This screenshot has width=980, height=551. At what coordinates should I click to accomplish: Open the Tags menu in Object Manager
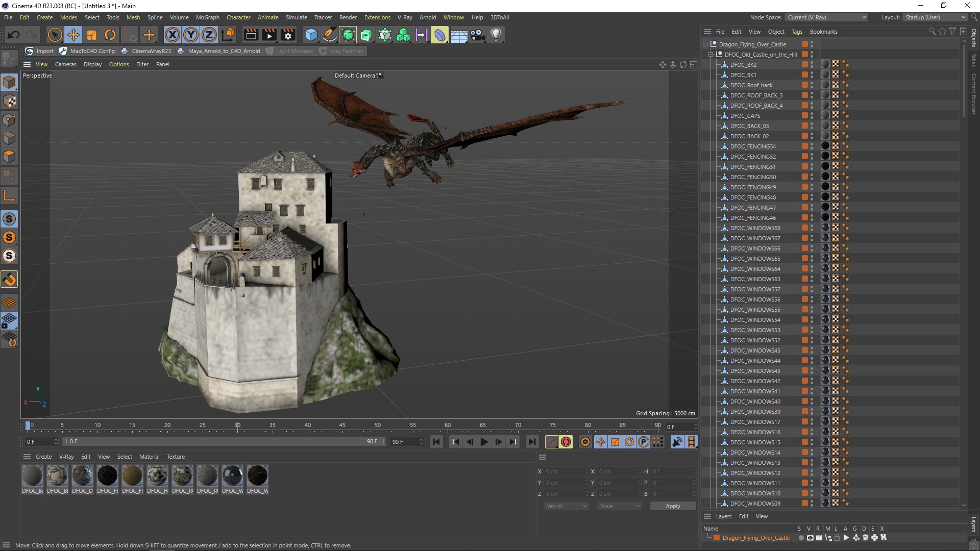pyautogui.click(x=797, y=32)
